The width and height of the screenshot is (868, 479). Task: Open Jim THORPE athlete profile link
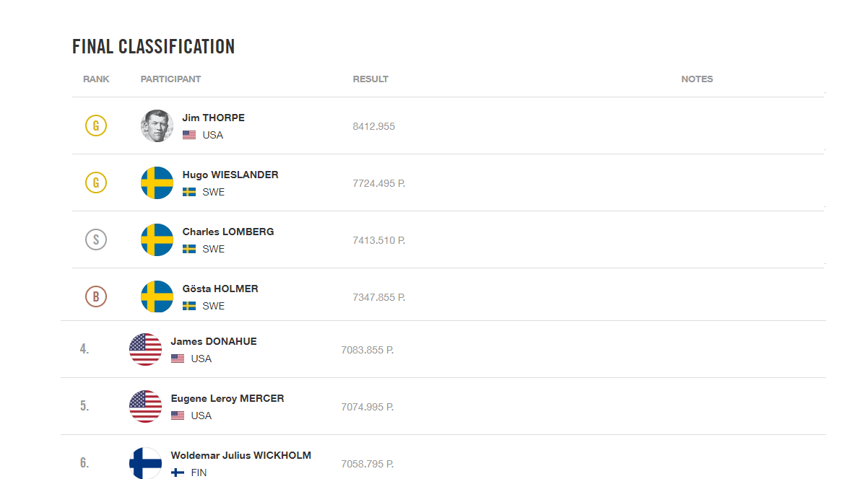pos(214,118)
